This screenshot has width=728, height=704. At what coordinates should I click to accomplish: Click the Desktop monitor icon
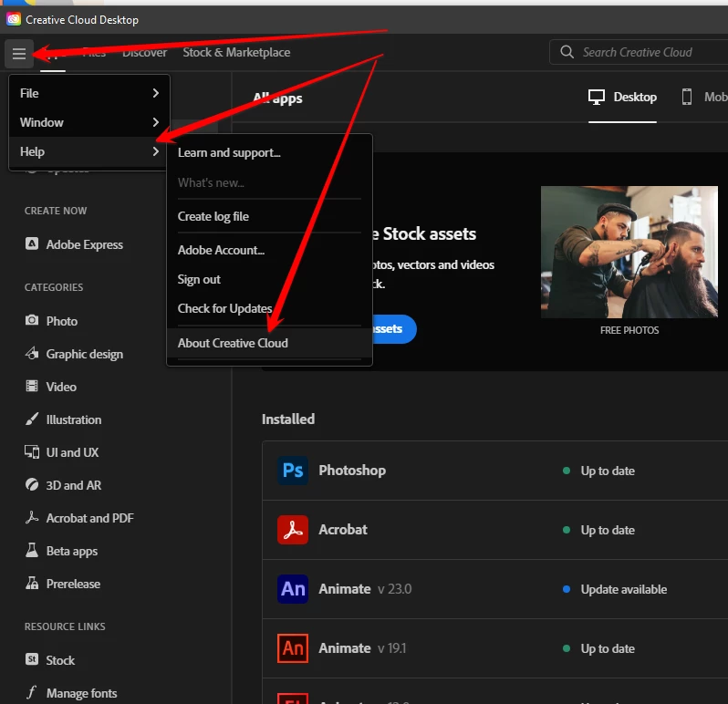click(596, 97)
